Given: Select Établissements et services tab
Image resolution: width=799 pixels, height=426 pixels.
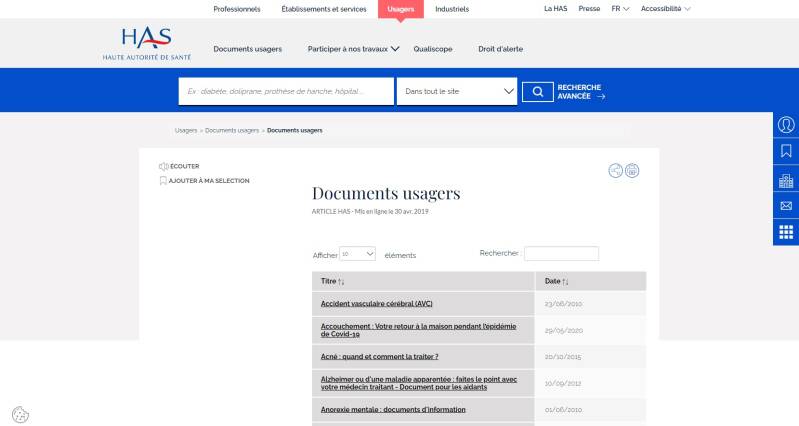Looking at the screenshot, I should (x=324, y=9).
